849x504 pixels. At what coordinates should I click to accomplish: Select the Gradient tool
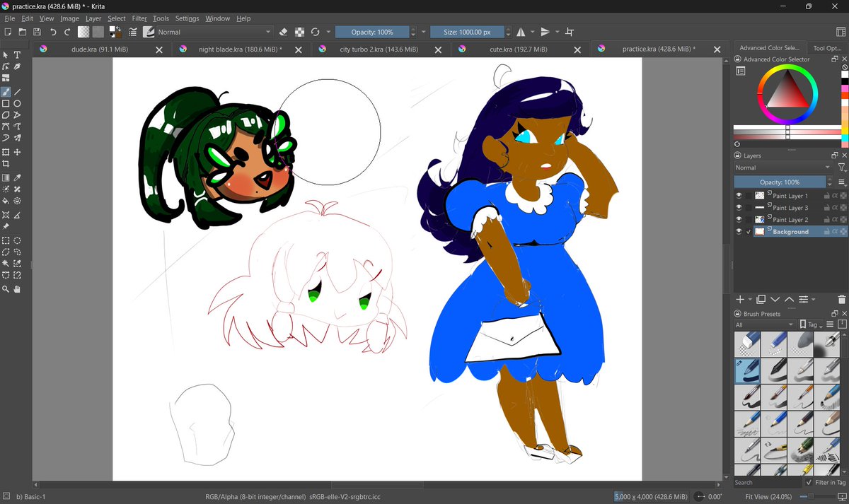pyautogui.click(x=6, y=178)
